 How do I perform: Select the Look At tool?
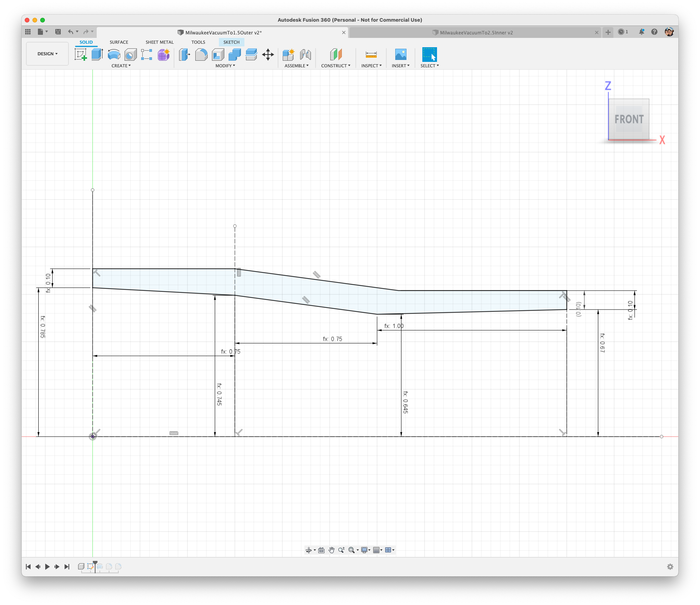(x=321, y=550)
